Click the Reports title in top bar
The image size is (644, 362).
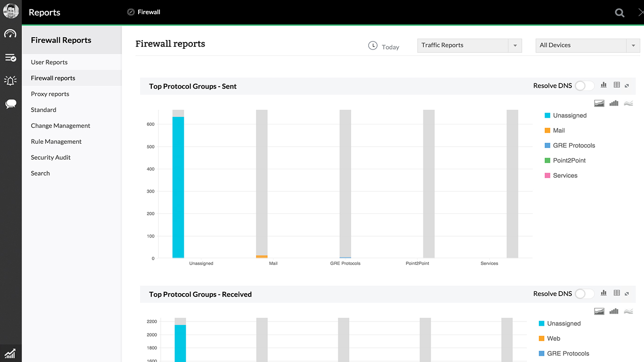click(x=44, y=13)
